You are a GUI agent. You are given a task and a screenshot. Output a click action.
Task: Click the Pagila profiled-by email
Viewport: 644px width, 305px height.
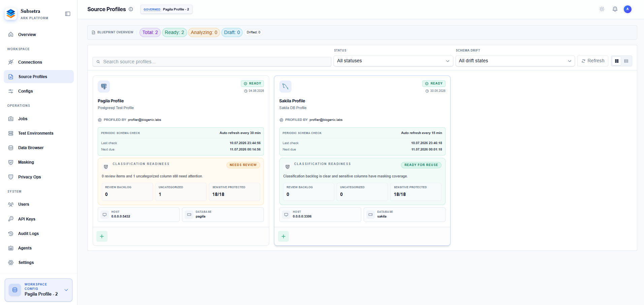[145, 120]
